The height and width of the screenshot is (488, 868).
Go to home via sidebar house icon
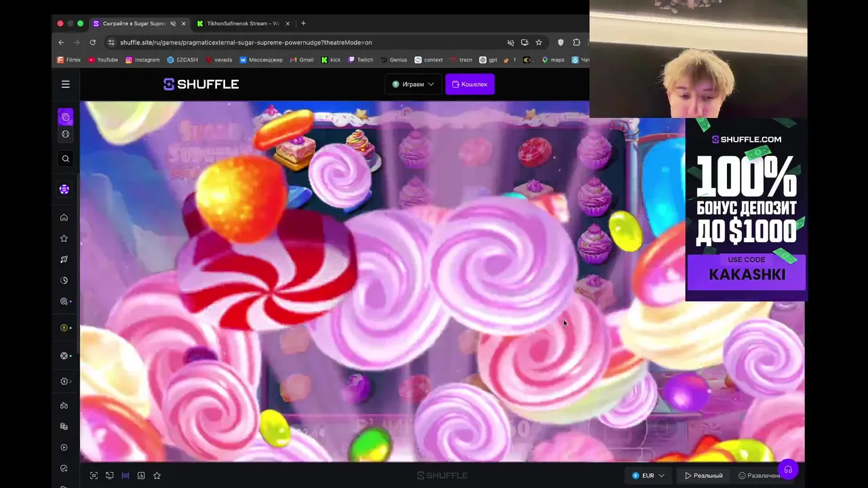tap(64, 218)
